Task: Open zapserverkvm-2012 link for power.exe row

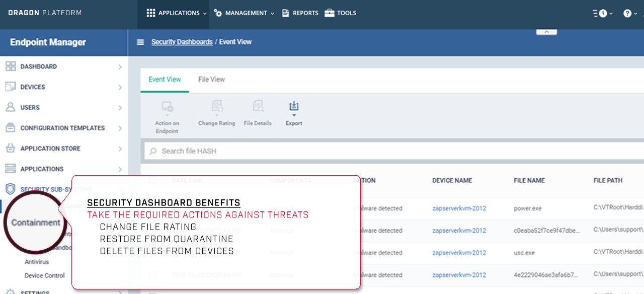Action: point(459,208)
